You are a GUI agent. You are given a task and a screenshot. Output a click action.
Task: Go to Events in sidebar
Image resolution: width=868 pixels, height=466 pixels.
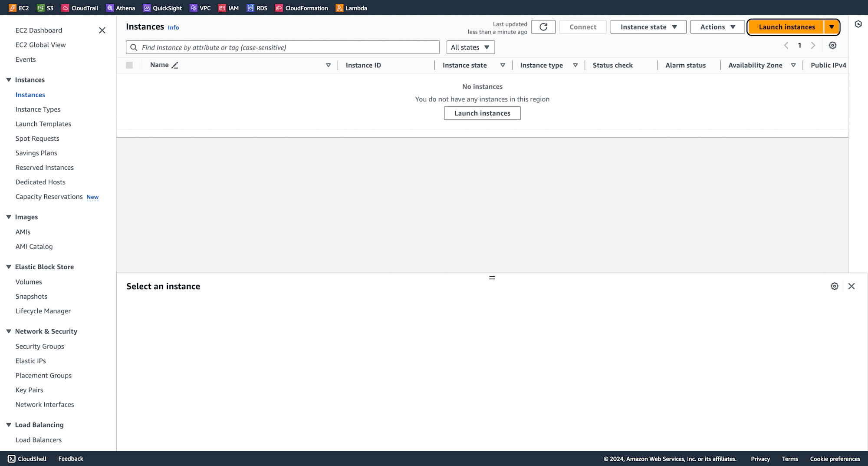[x=26, y=59]
